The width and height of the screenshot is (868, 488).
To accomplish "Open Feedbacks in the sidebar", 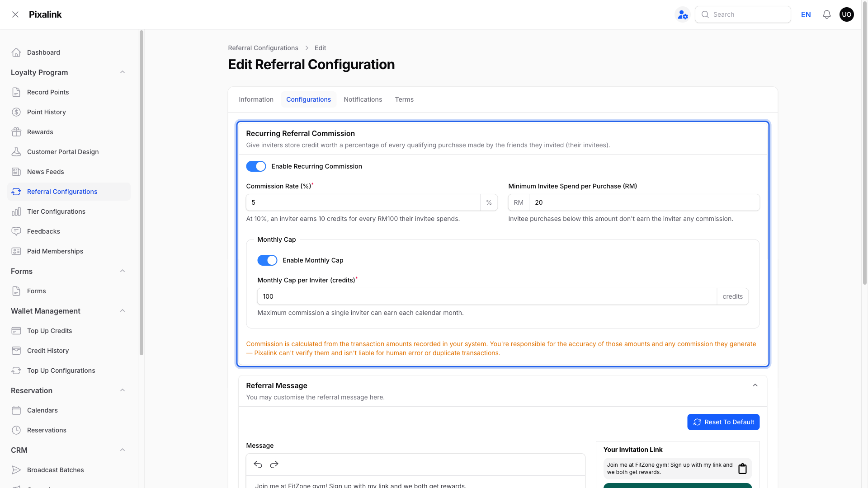I will click(x=69, y=231).
